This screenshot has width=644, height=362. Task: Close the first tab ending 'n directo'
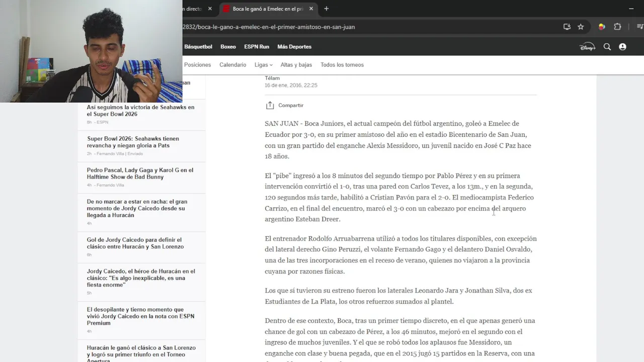click(210, 9)
